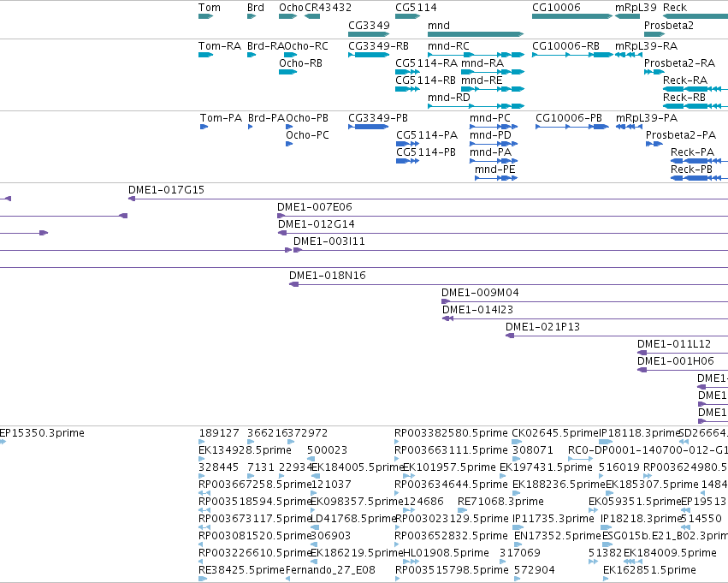Image resolution: width=728 pixels, height=583 pixels.
Task: Click CDS CG3349-PB
Action: (369, 127)
